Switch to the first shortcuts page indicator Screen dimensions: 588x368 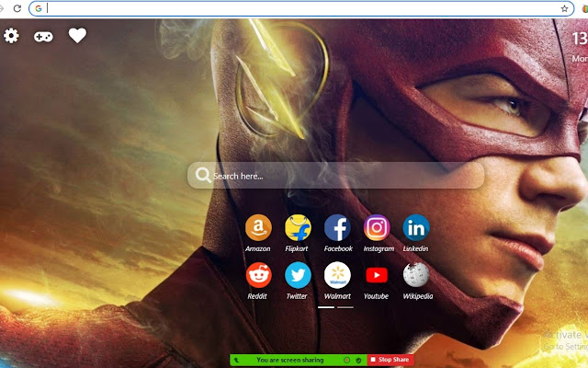coord(326,307)
